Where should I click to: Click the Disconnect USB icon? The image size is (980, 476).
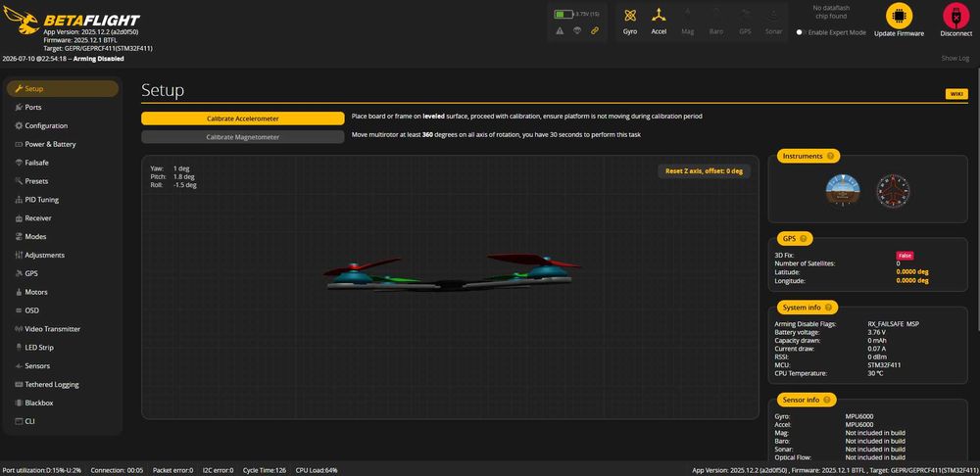point(955,16)
